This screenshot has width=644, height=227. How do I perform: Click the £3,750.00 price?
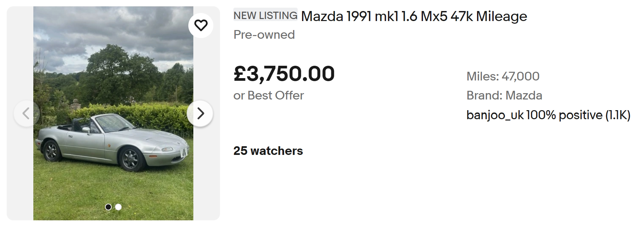(x=284, y=74)
